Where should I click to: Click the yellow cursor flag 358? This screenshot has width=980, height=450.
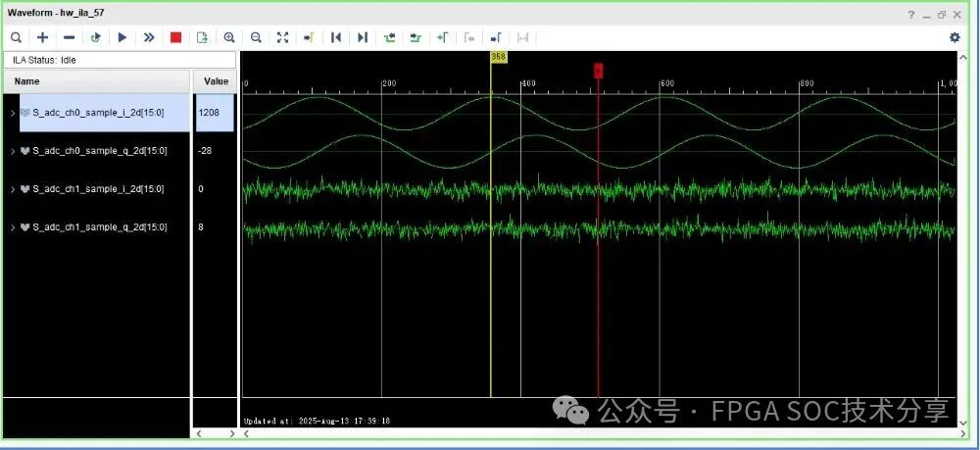498,57
